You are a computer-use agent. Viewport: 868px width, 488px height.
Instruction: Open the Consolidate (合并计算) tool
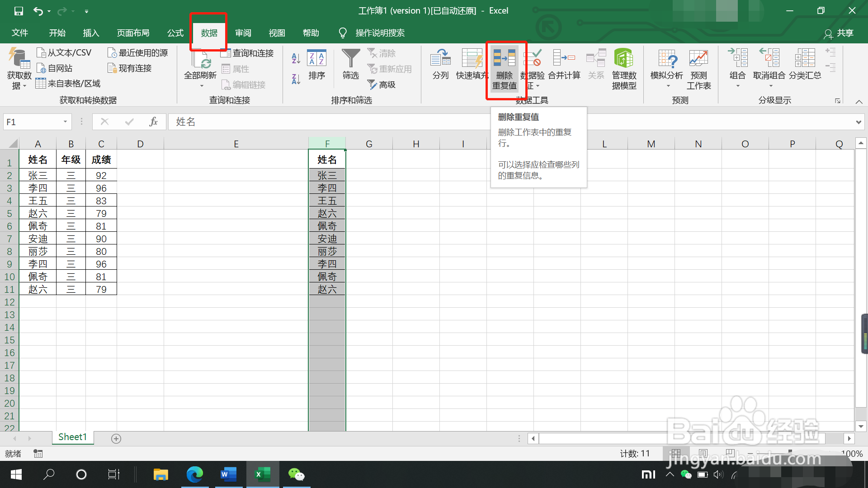564,59
